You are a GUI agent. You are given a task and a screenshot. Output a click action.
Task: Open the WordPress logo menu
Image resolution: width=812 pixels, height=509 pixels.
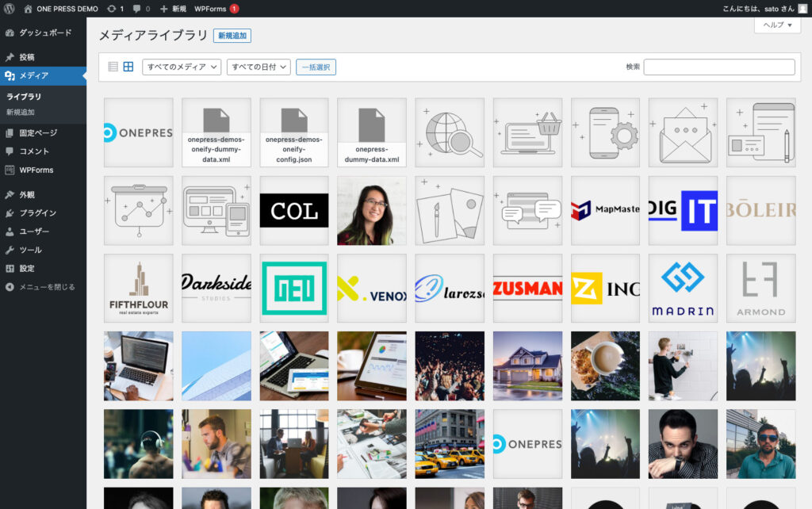pyautogui.click(x=10, y=9)
